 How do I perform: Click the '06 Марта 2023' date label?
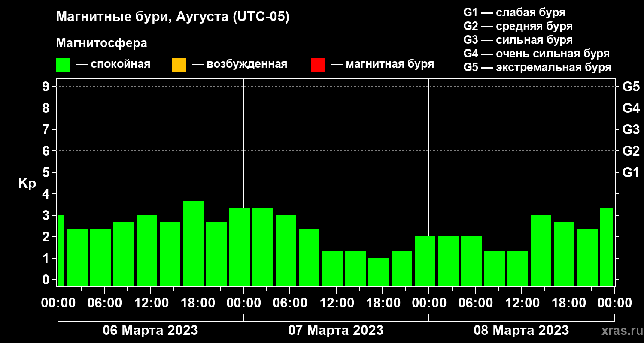coord(150,331)
